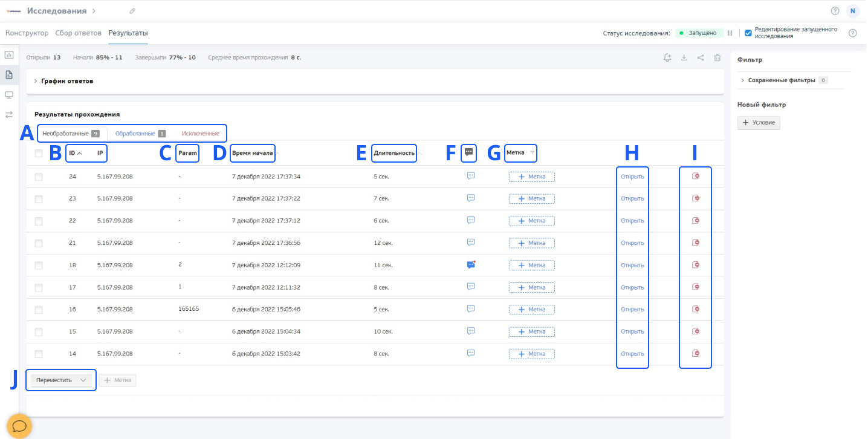Screen dimensions: 868x439
Task: Download results with the download icon
Action: coord(684,58)
